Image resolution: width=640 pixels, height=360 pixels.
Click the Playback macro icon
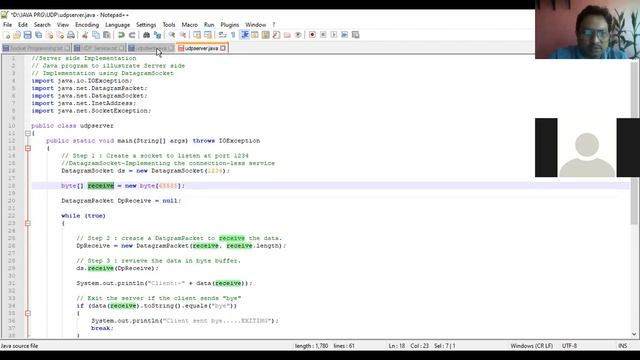click(334, 35)
